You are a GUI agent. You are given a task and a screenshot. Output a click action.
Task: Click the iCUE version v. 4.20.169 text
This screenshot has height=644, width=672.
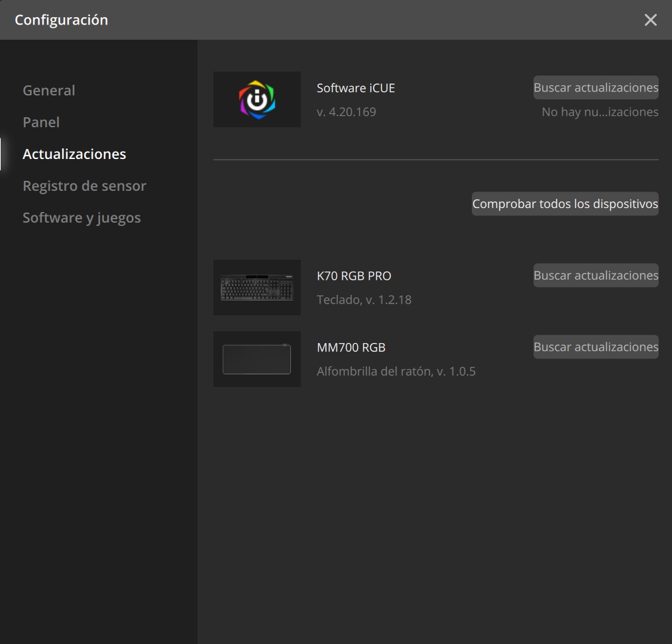point(347,112)
